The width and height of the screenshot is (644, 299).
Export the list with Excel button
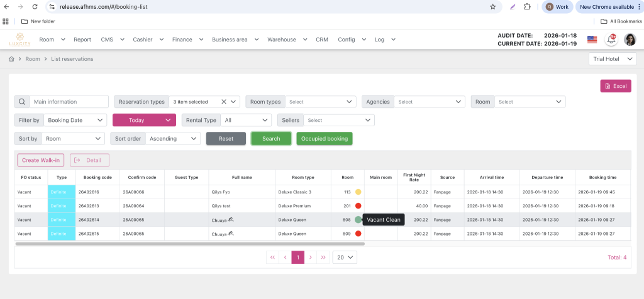coord(615,86)
